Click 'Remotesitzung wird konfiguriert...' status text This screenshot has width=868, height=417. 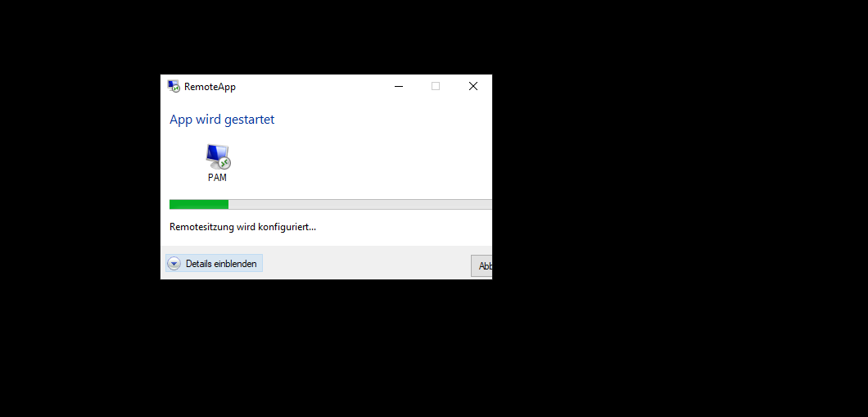click(242, 226)
